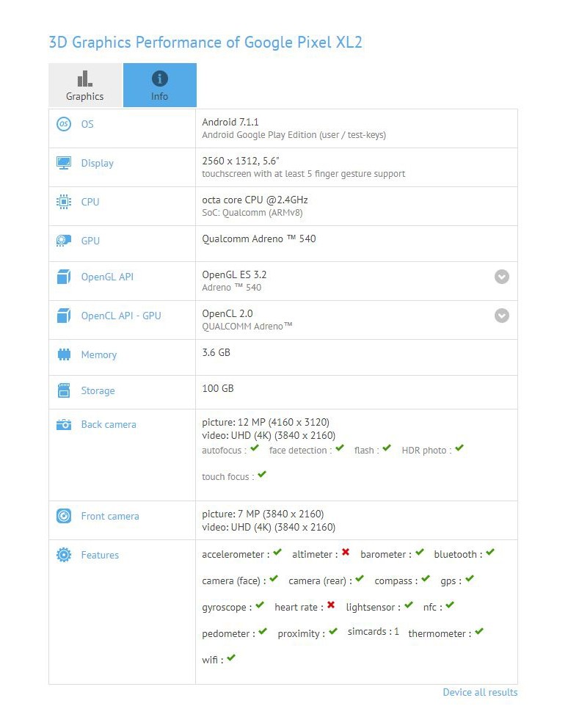Image resolution: width=568 pixels, height=728 pixels.
Task: Click the touch focus check mark
Action: (x=262, y=475)
